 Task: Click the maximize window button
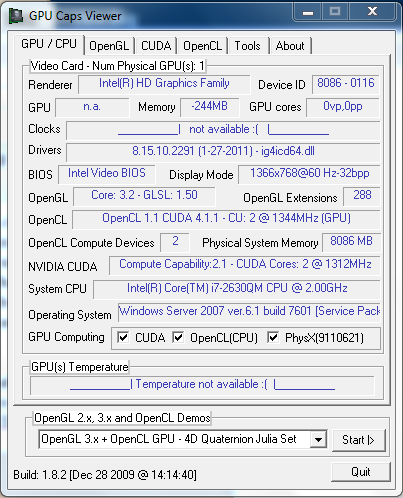point(335,12)
